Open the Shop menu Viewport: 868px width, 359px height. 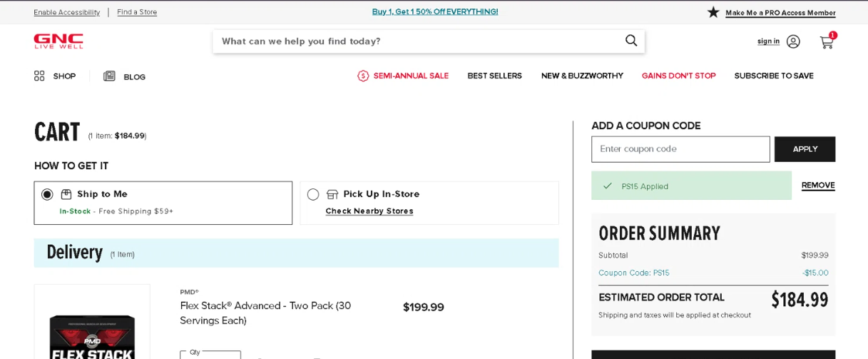[64, 76]
